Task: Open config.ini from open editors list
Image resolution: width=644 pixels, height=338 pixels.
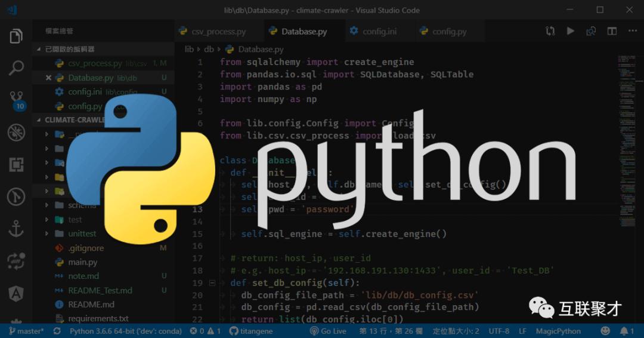Action: 103,92
